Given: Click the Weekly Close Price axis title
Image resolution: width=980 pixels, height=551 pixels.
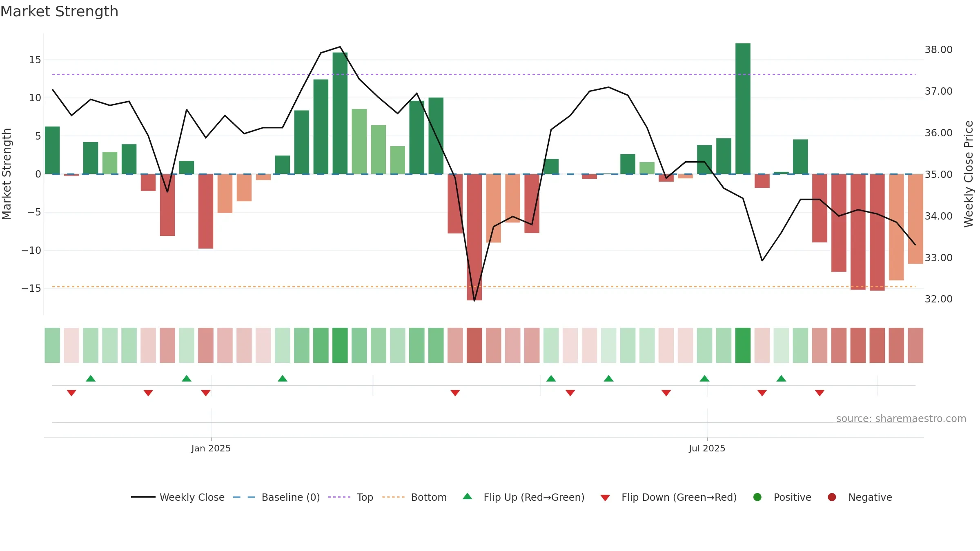Looking at the screenshot, I should 969,174.
